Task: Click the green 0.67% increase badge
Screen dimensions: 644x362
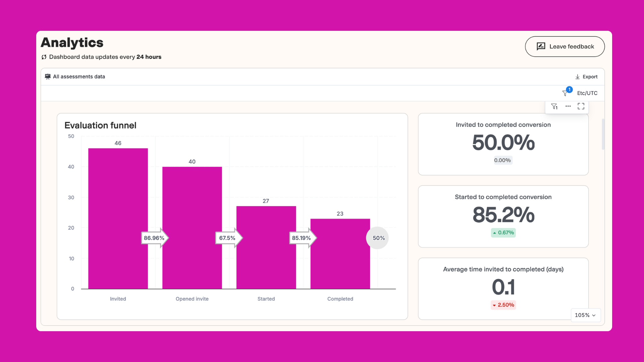Action: click(503, 233)
